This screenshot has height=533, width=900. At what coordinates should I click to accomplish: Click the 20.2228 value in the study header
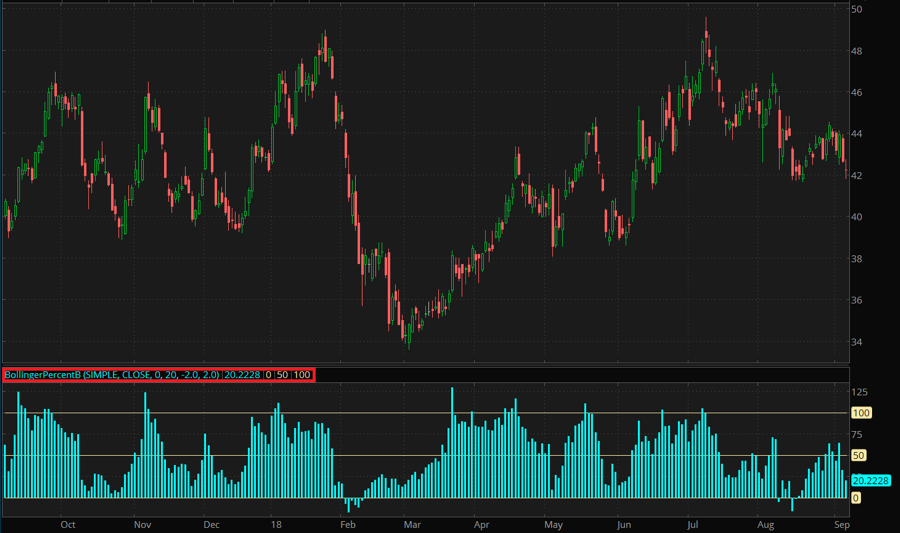pos(243,375)
